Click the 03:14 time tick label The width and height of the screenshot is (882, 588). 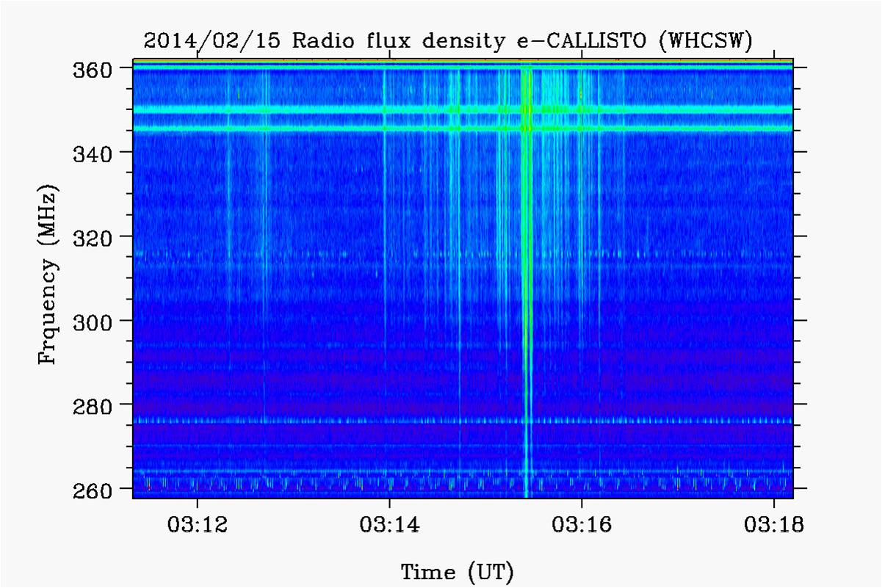point(389,526)
